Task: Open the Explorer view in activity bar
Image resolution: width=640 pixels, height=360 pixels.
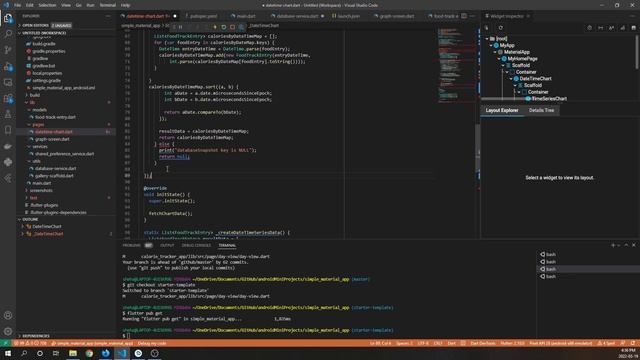Action: click(8, 18)
